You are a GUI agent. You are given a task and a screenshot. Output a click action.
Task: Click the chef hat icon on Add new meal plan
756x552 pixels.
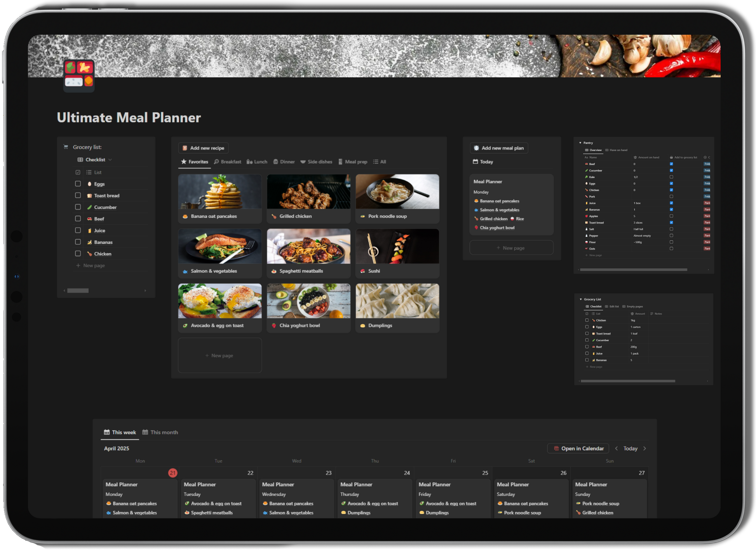point(476,148)
